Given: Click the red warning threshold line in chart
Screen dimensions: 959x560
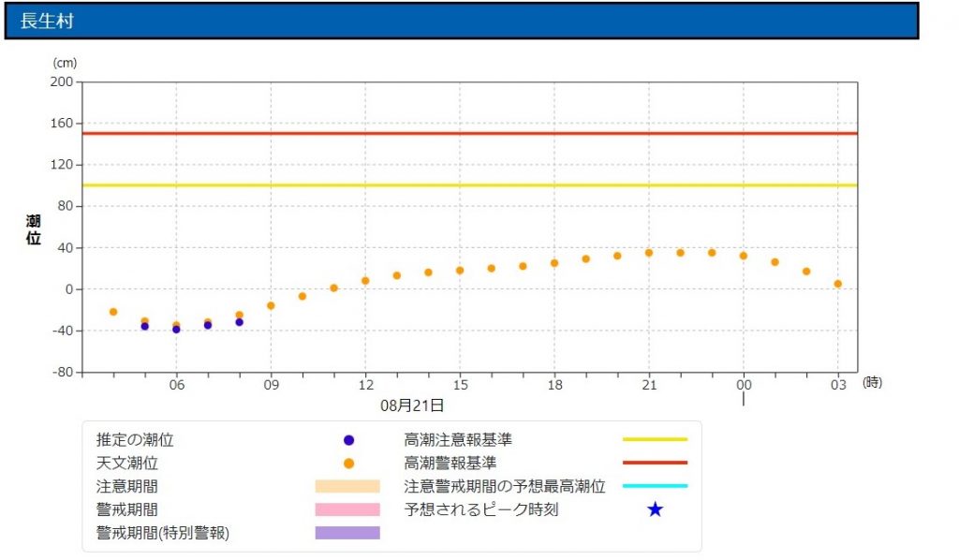Looking at the screenshot, I should 470,133.
